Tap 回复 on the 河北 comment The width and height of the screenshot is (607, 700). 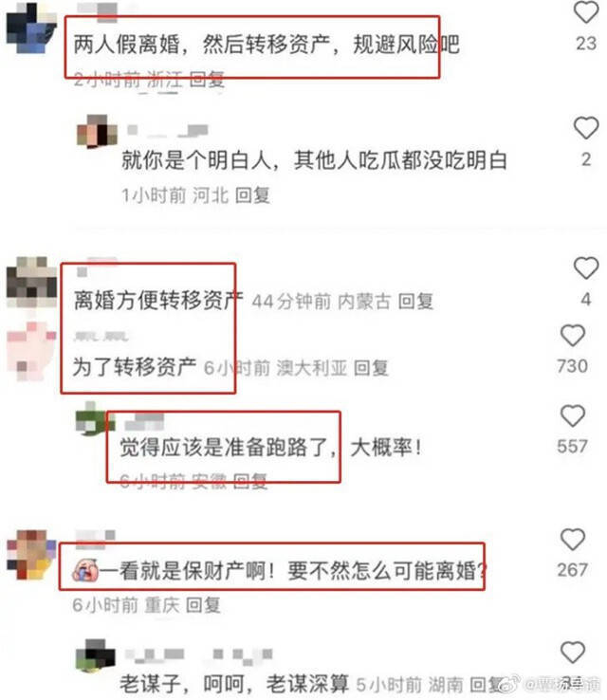point(252,195)
